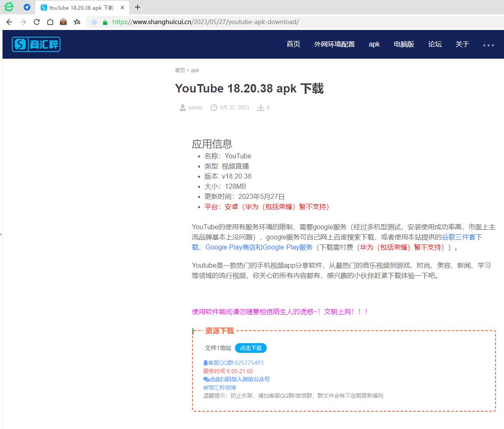
Task: Click the download count icon
Action: pos(261,107)
